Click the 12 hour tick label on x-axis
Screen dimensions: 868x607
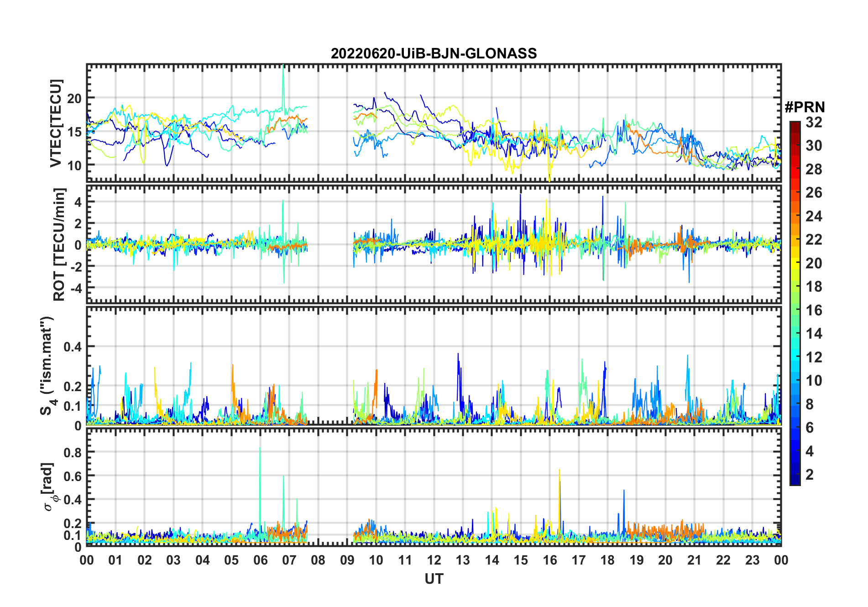point(434,560)
